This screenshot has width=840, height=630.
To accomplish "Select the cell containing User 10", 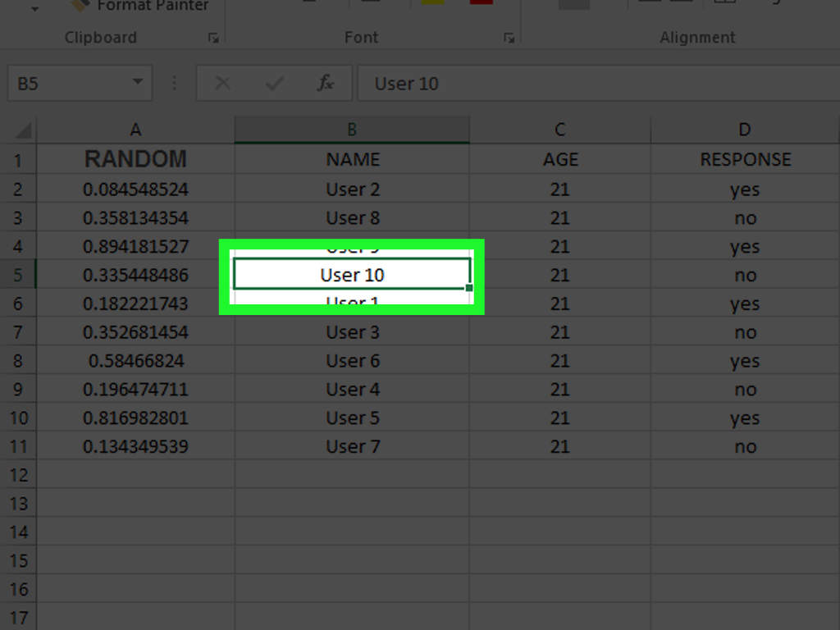I will (x=352, y=275).
